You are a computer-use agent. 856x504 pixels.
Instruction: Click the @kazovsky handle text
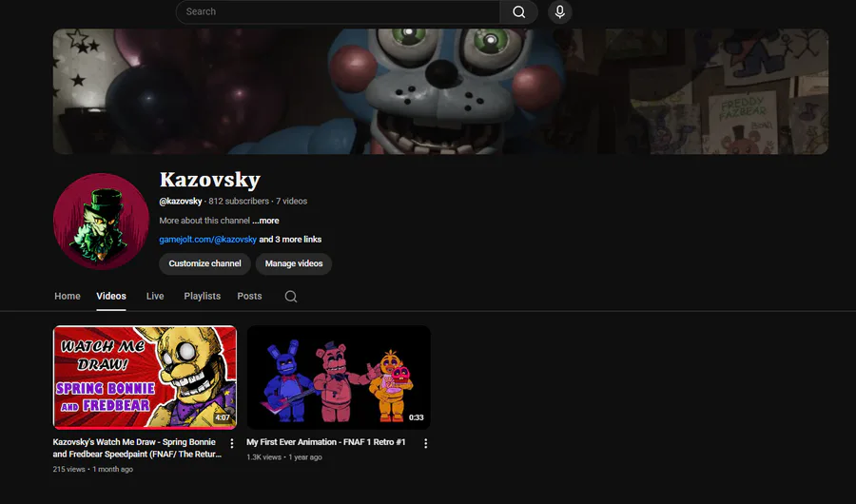pyautogui.click(x=180, y=201)
